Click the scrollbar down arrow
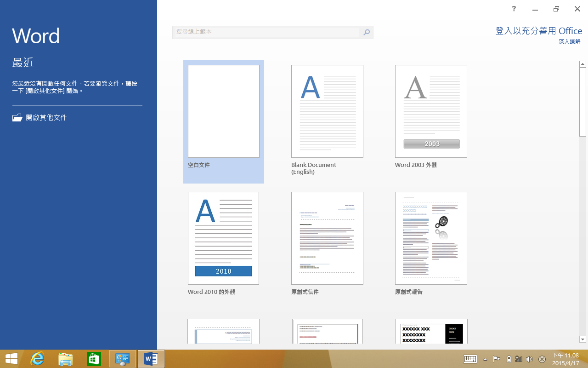 (583, 339)
